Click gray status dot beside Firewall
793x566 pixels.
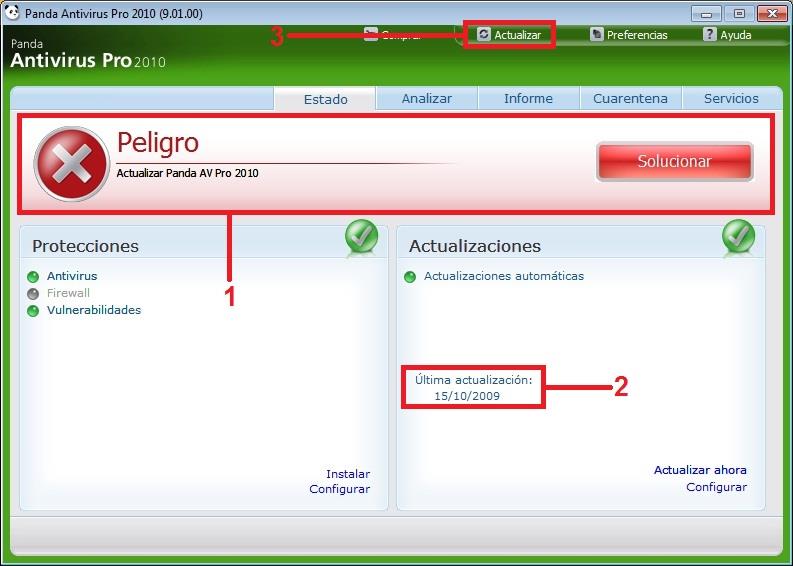[33, 294]
